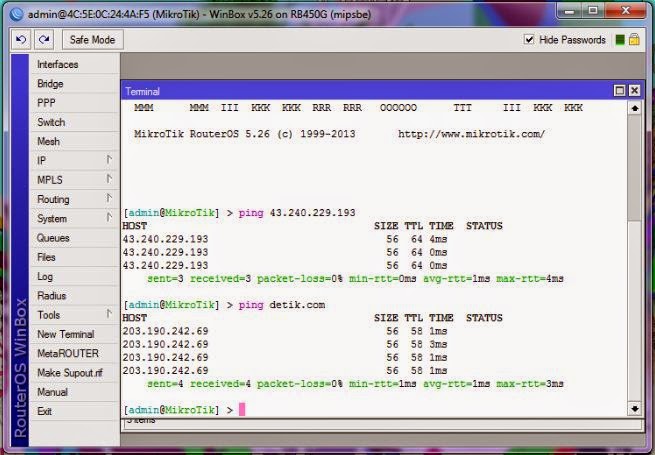This screenshot has height=455, width=655.
Task: Expand the Routing submenu
Action: pyautogui.click(x=74, y=199)
